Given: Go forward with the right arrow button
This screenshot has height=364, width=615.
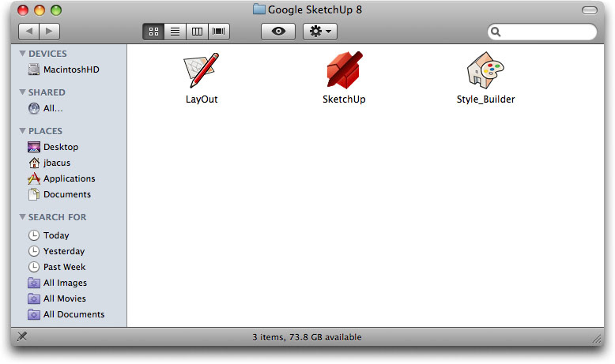Looking at the screenshot, I should click(x=50, y=32).
